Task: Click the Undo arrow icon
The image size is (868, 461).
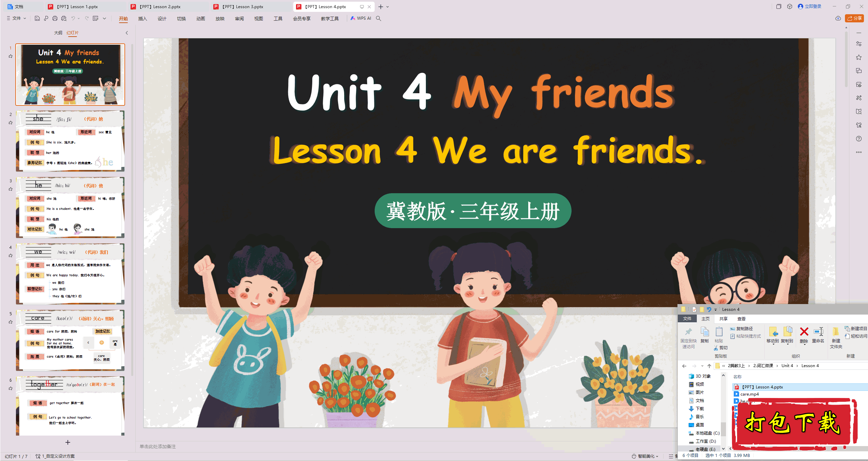Action: pos(73,18)
